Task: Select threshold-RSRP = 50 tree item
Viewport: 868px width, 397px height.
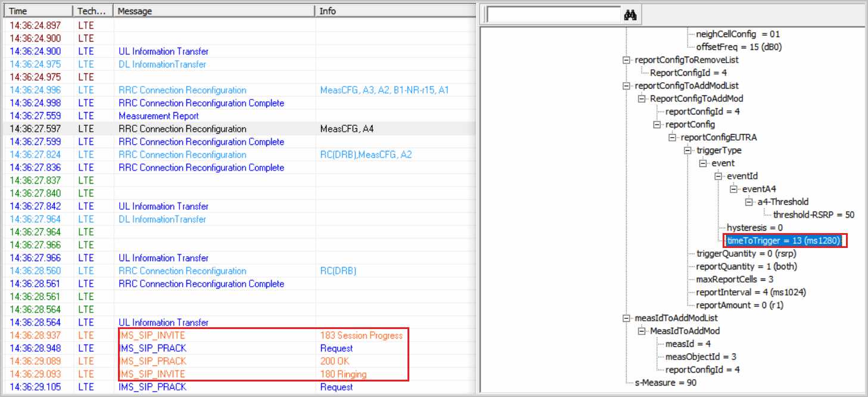Action: [813, 215]
